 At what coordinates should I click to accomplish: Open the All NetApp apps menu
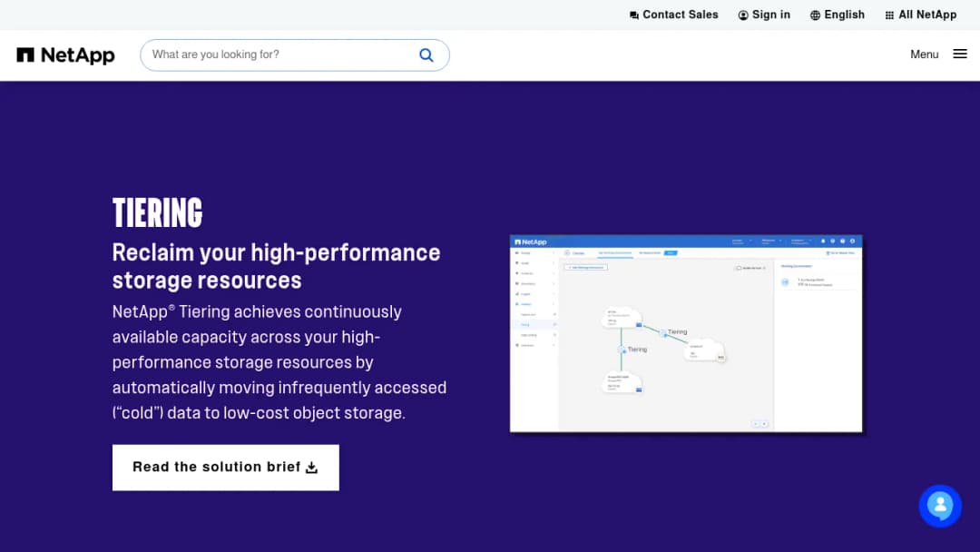click(x=921, y=15)
